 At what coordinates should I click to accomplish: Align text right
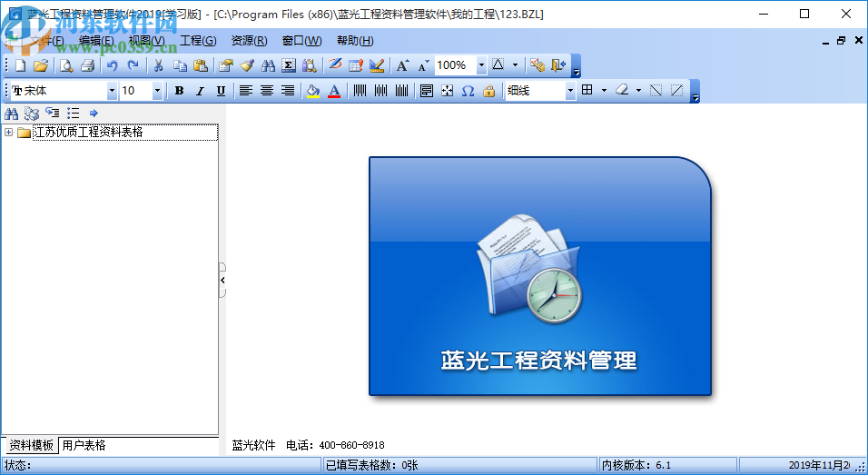point(288,90)
